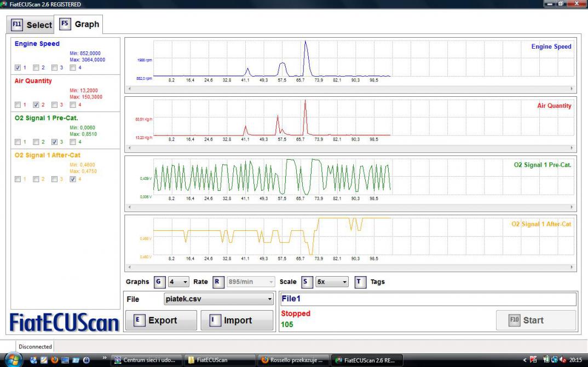Open the Windows Start menu orb

pyautogui.click(x=14, y=360)
